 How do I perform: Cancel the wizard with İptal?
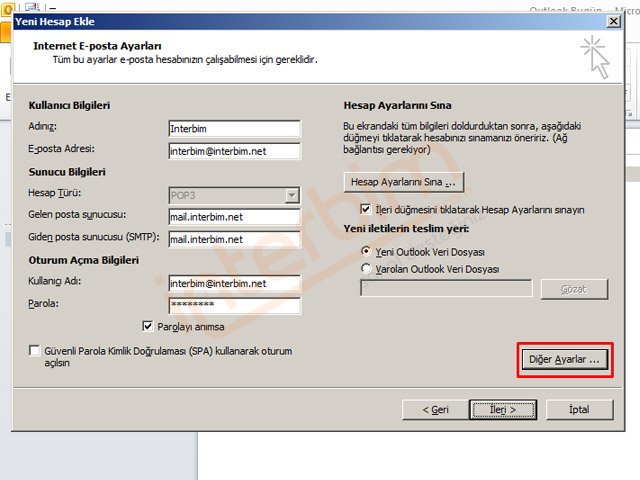[578, 409]
